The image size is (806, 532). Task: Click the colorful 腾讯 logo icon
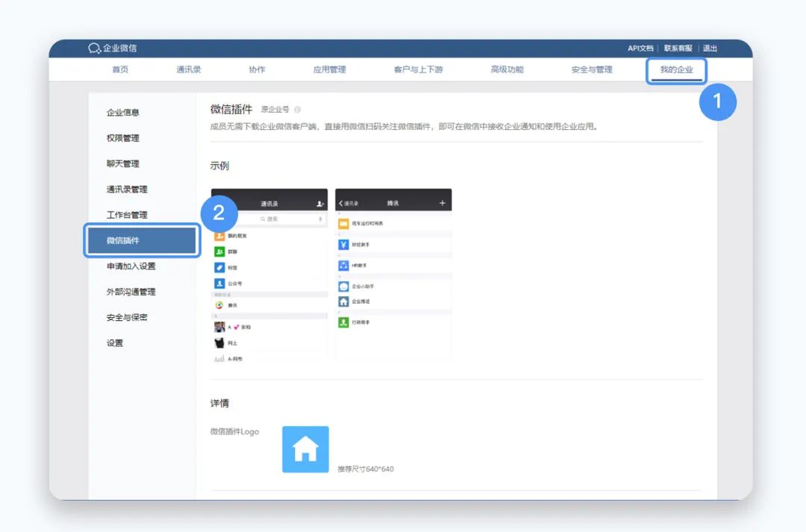[219, 305]
